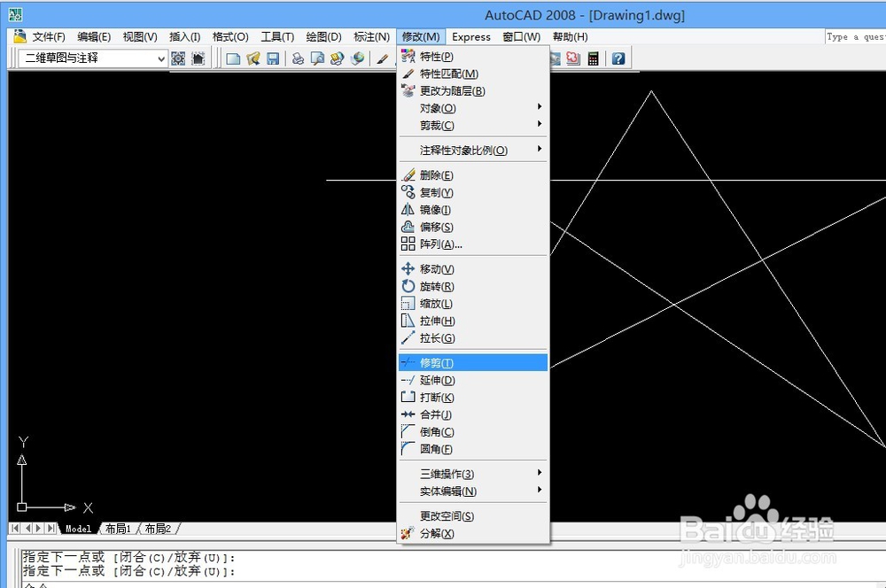Click the markup set manager icon

click(x=573, y=58)
